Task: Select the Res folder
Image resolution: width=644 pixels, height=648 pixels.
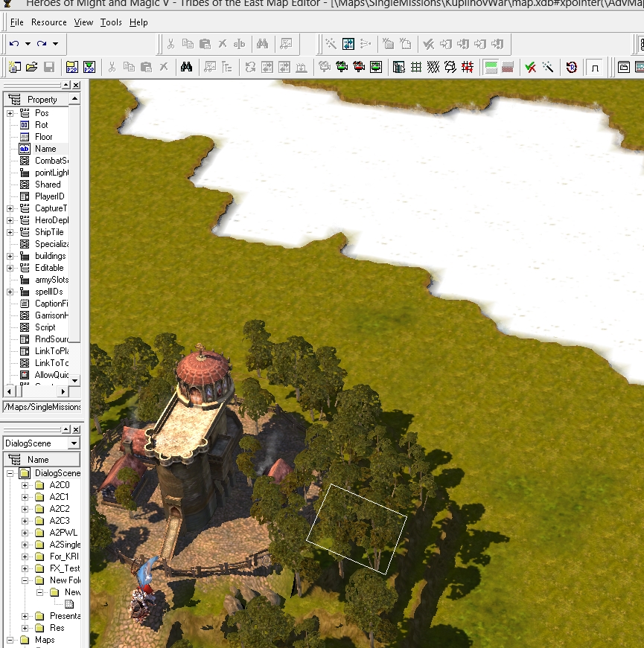Action: pos(50,628)
